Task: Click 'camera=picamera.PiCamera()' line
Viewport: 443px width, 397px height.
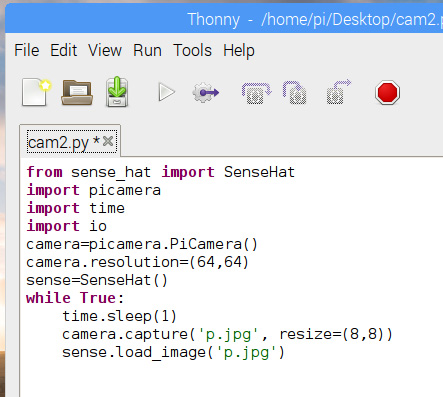Action: click(142, 244)
